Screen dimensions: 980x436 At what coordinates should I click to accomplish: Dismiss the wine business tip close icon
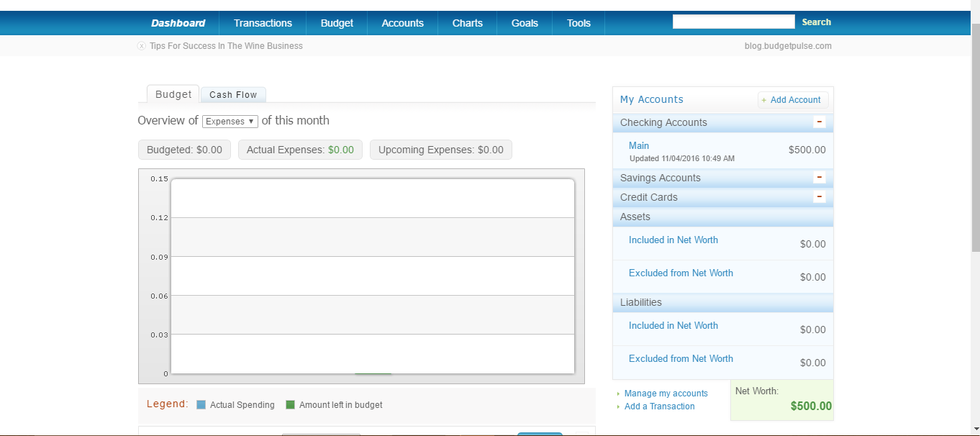point(142,46)
